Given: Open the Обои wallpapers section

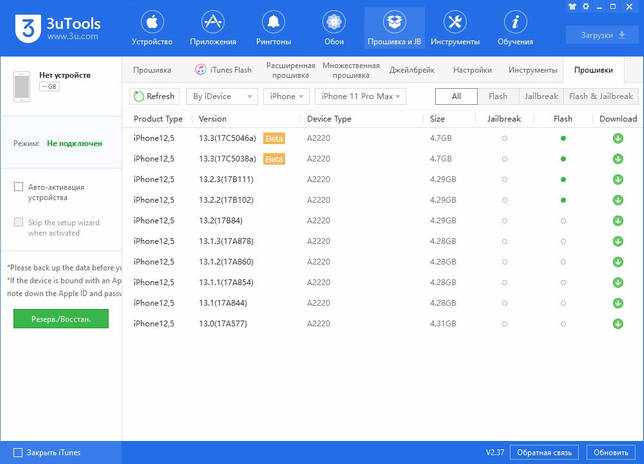Looking at the screenshot, I should (x=334, y=28).
